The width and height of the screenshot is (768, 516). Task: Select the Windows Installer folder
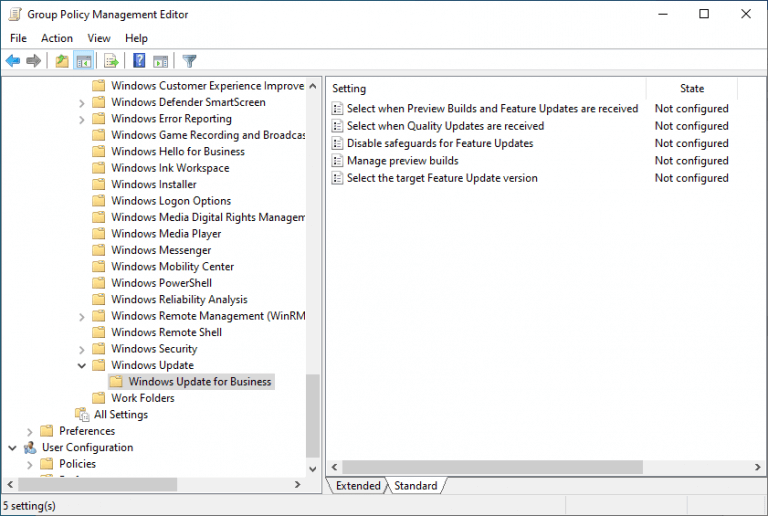[x=154, y=184]
